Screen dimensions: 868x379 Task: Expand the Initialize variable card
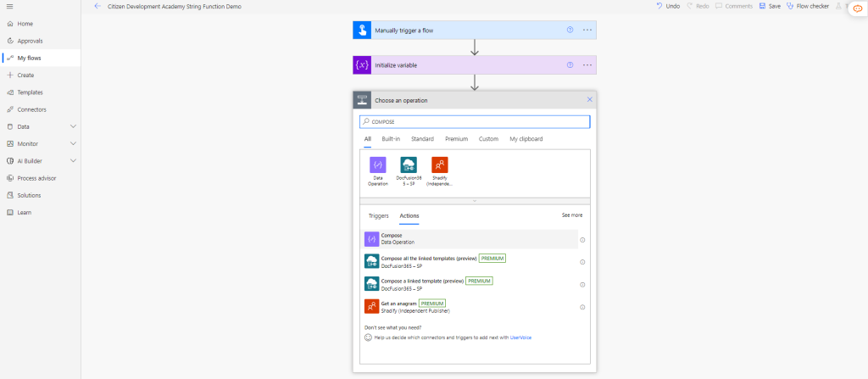(475, 64)
